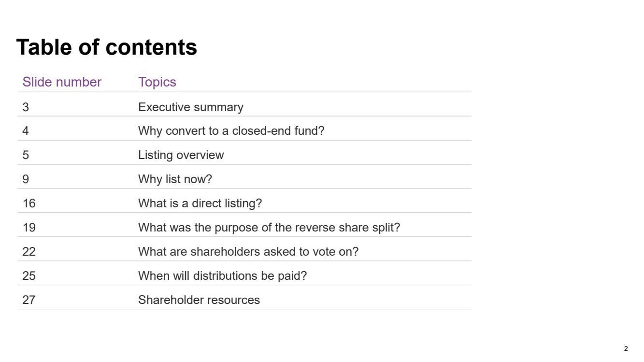Go to 'Why list now?' topic

175,179
